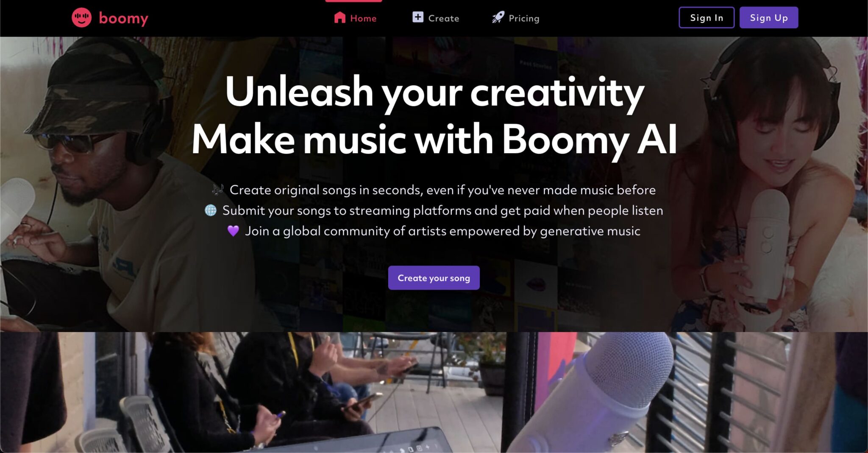
Task: Click the rocket icon beside Pricing
Action: (498, 17)
